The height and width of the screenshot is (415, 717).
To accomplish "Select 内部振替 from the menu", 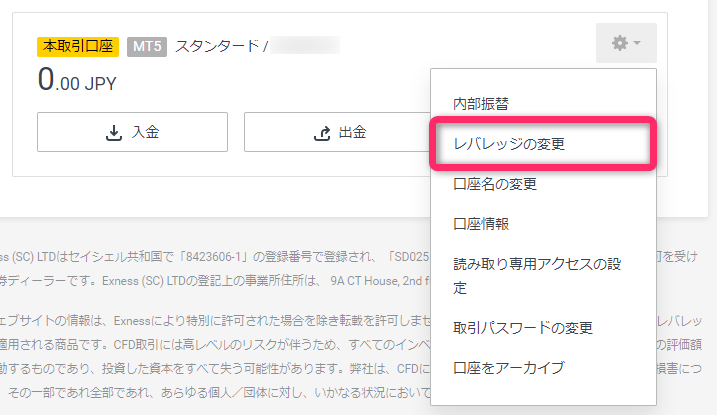I will pyautogui.click(x=543, y=104).
